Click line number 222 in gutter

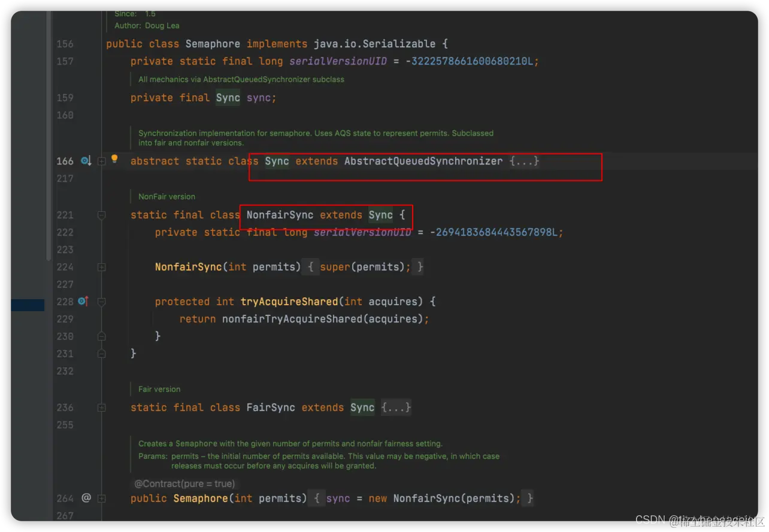(x=65, y=232)
